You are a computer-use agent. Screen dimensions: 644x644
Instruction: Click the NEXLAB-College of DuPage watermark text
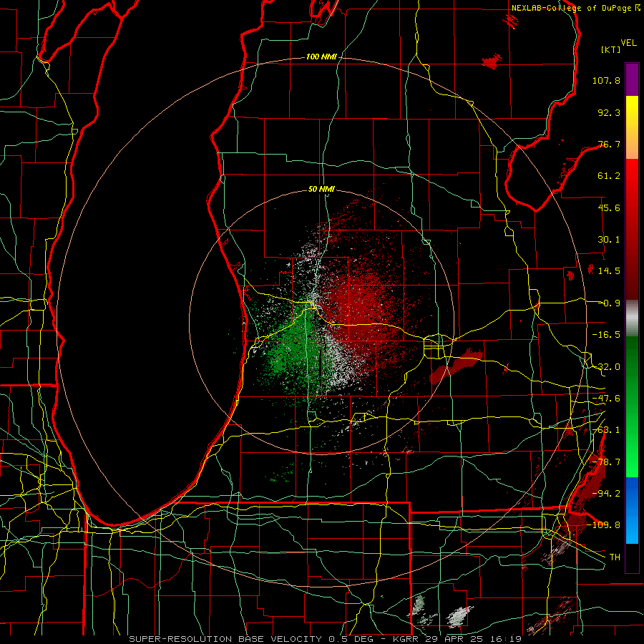coord(576,8)
